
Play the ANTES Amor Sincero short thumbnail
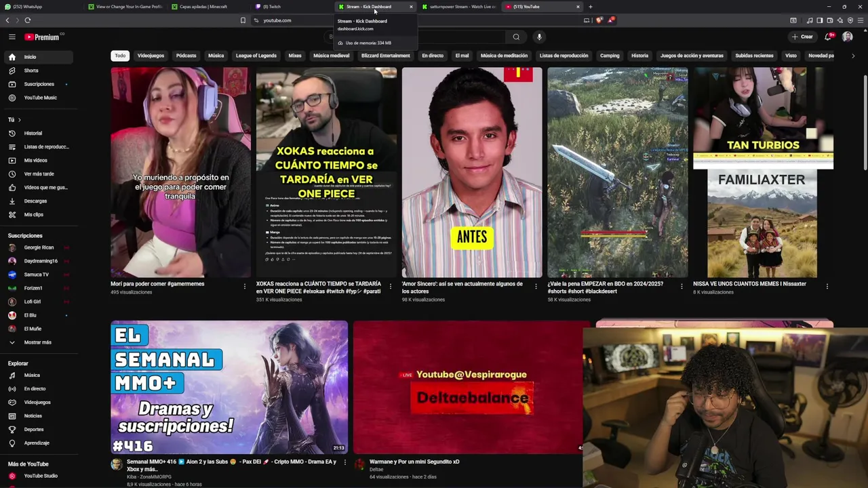tap(472, 172)
